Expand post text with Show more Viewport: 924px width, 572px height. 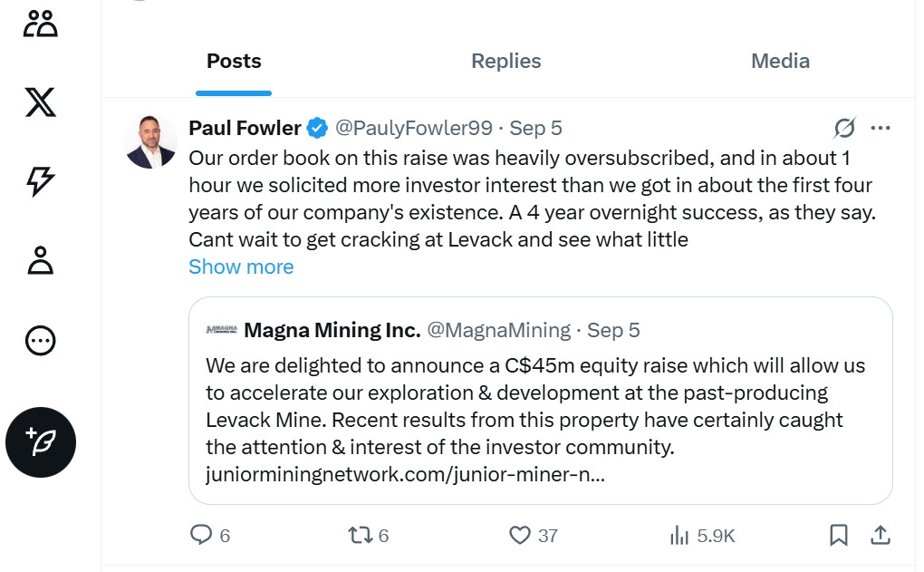pos(241,267)
